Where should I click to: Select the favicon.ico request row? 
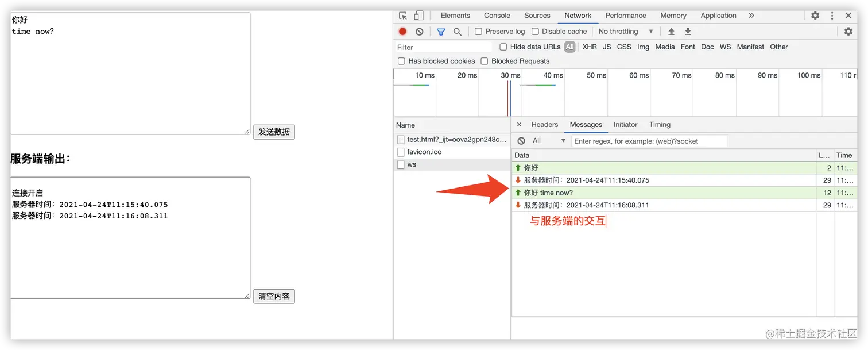452,152
